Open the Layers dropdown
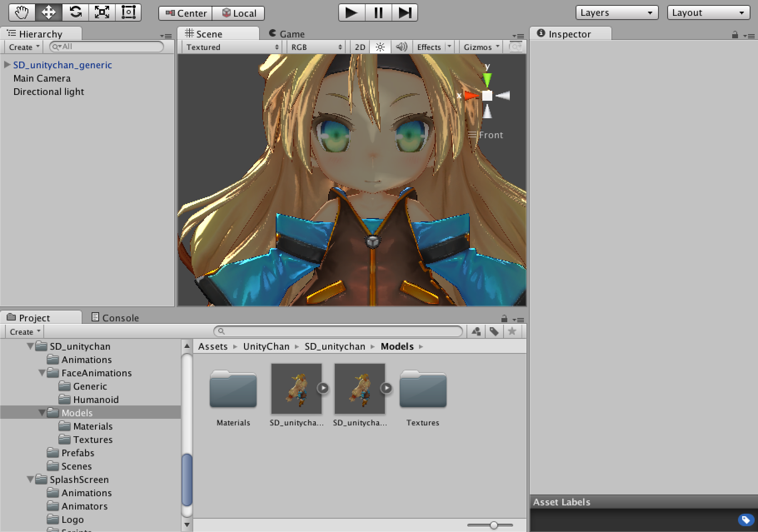Screen dimensions: 758x532 coord(617,12)
